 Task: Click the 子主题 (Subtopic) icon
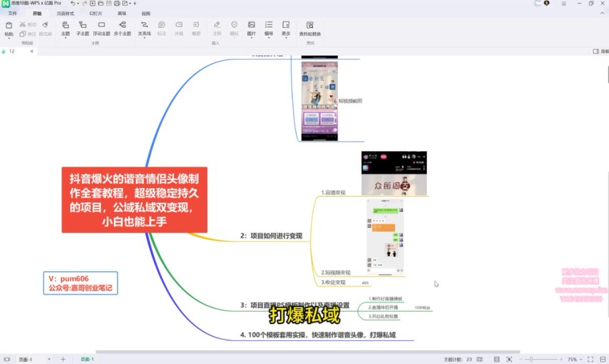[x=82, y=28]
